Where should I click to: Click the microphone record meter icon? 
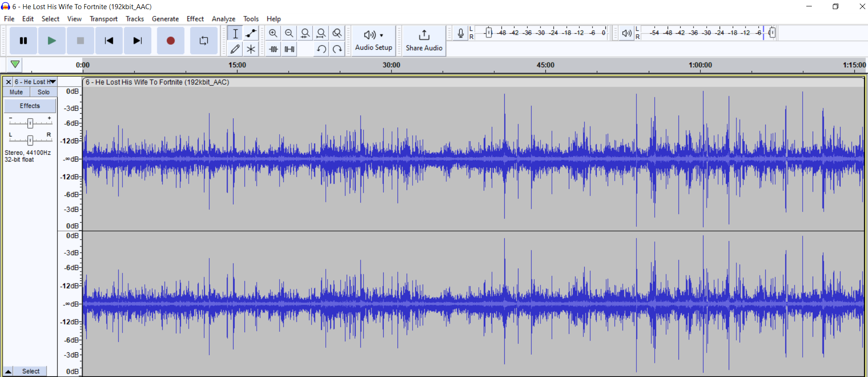[x=460, y=33]
